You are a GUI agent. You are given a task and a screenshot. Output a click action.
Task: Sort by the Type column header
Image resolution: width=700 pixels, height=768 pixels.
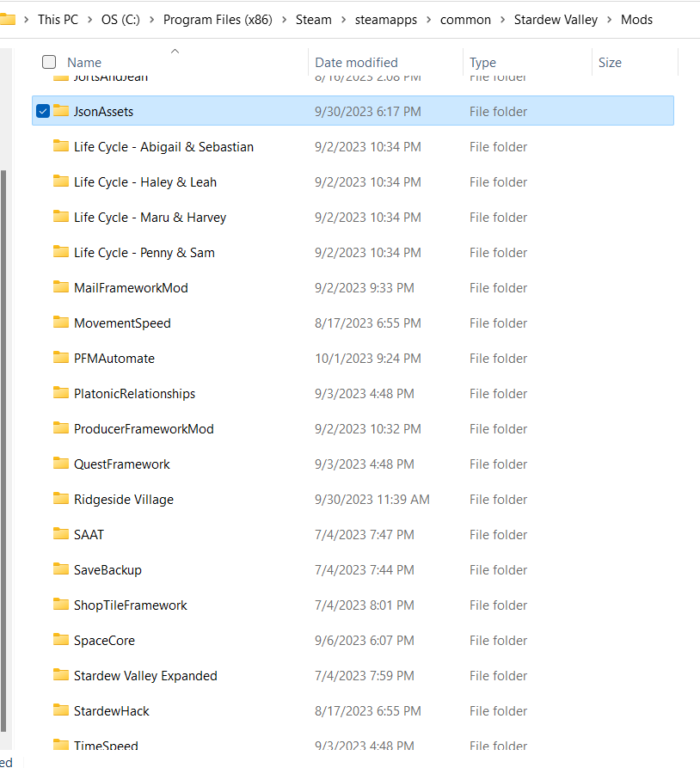click(482, 63)
